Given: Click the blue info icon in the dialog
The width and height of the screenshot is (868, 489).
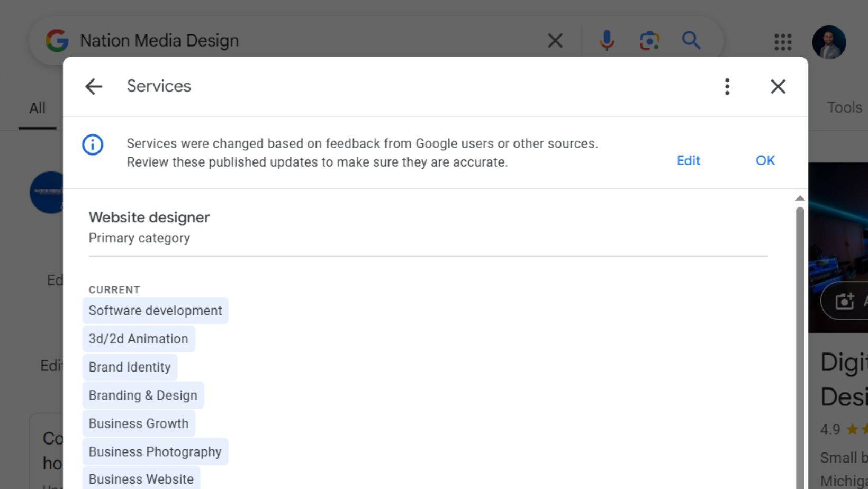Looking at the screenshot, I should click(93, 145).
